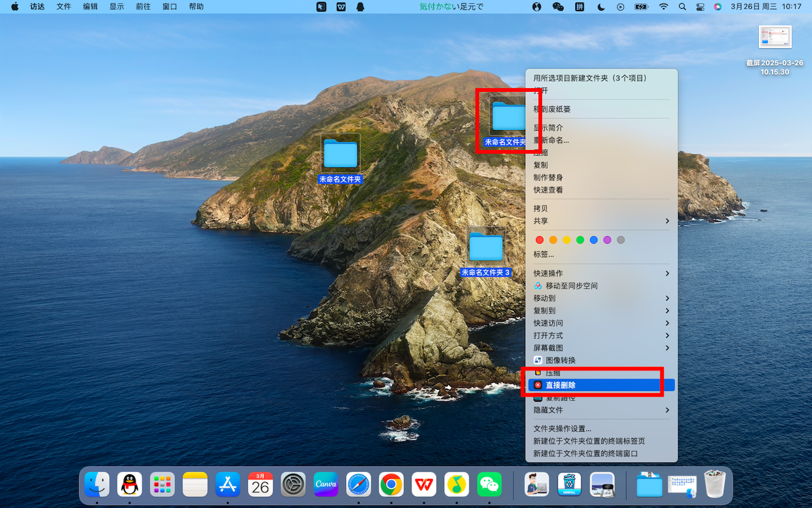Click WeChat icon in the menu bar
The image size is (812, 508).
click(558, 7)
